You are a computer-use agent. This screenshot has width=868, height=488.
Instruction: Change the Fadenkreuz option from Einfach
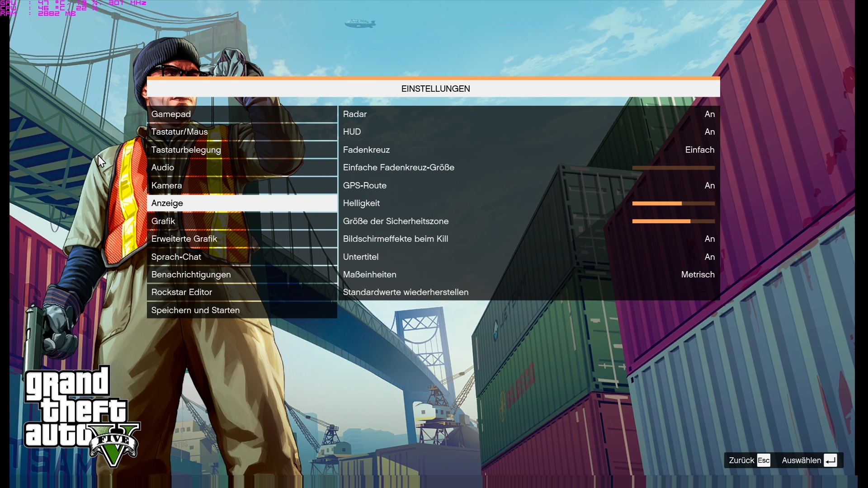[699, 150]
